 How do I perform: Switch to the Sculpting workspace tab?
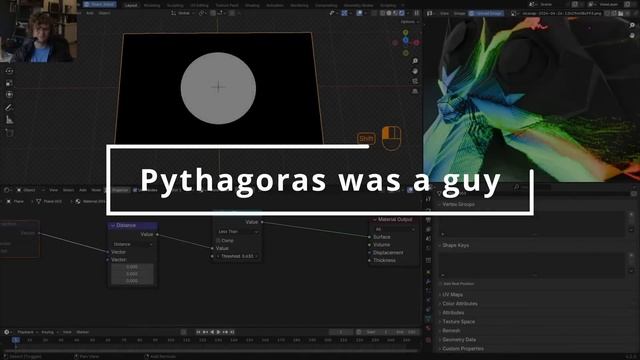tap(175, 5)
